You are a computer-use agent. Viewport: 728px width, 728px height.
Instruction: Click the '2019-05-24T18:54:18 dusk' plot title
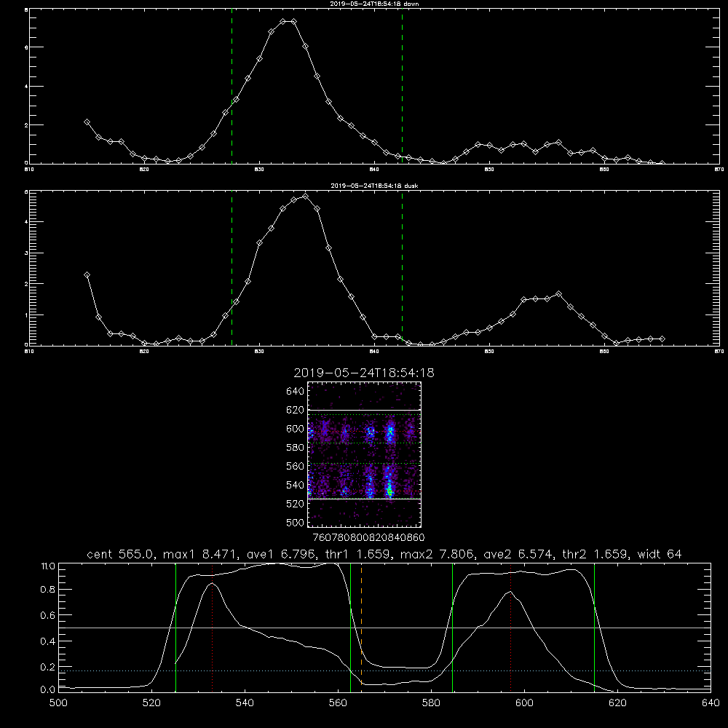coord(374,186)
